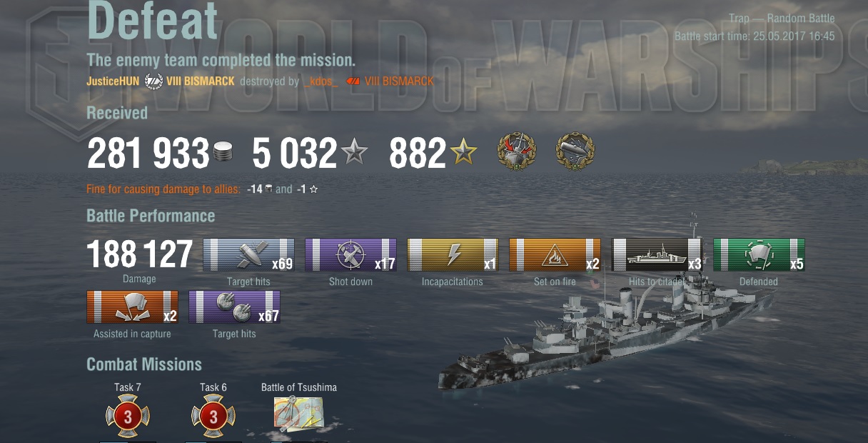Click the grey XP star icon

coord(354,152)
